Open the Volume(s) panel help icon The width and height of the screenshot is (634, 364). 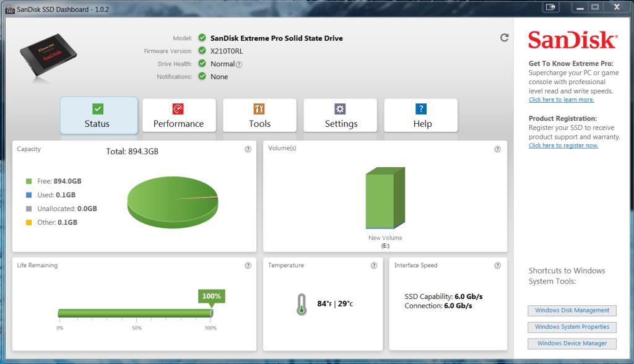(x=497, y=149)
